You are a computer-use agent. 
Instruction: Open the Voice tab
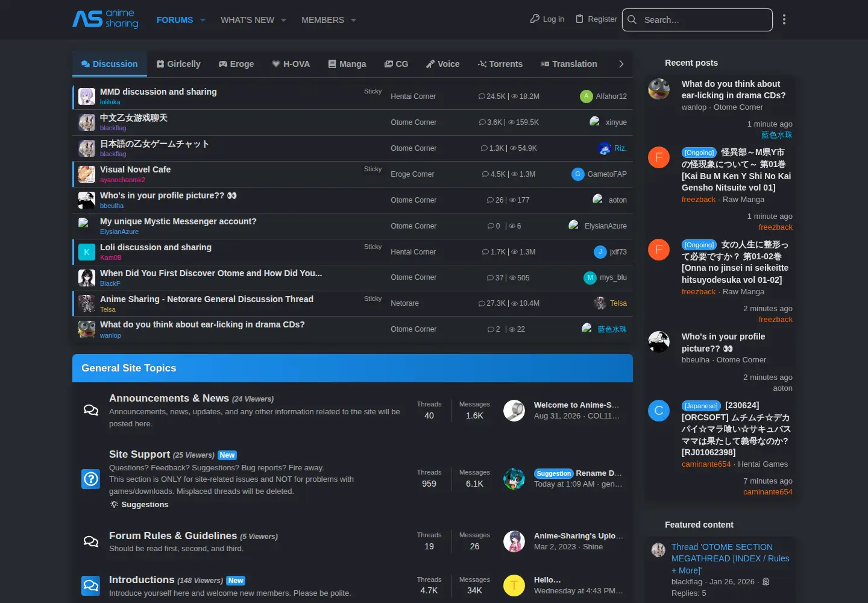[x=443, y=64]
